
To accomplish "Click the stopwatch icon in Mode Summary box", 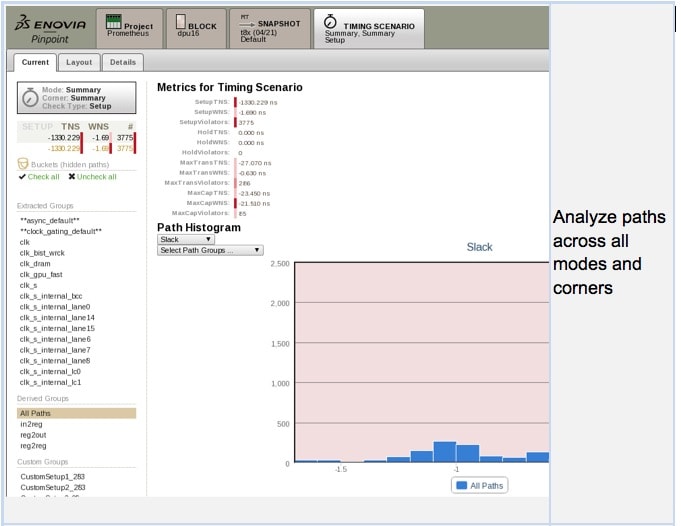I will pos(30,98).
